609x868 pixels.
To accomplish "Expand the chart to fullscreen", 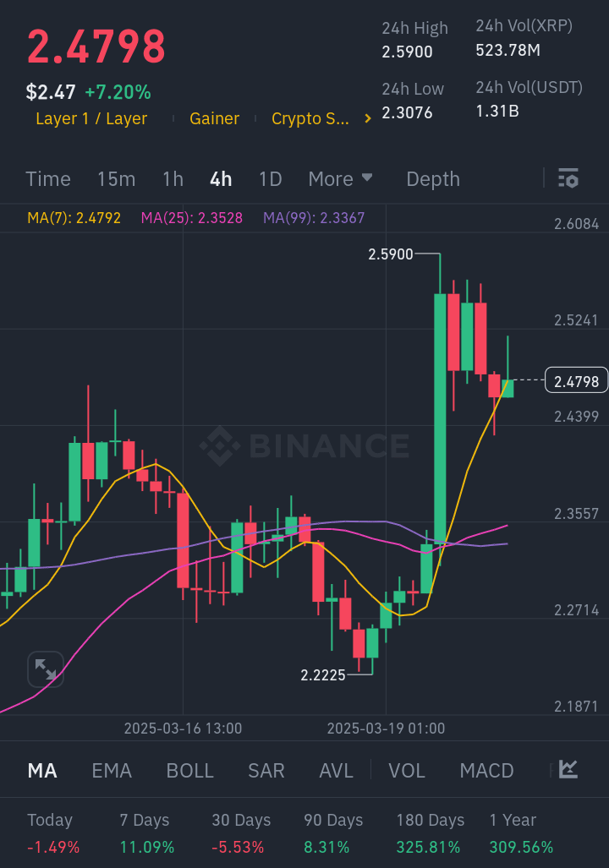I will pyautogui.click(x=46, y=670).
